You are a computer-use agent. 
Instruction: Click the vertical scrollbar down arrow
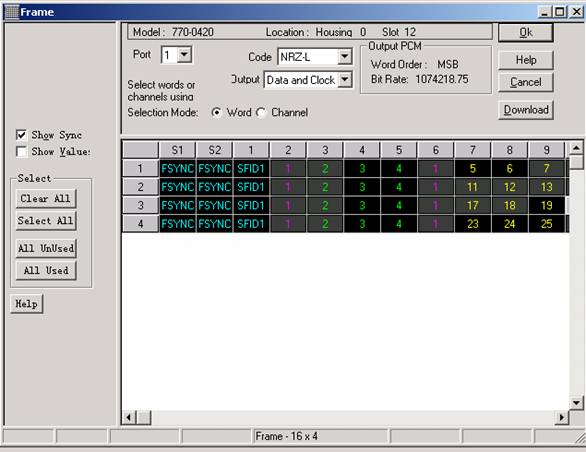click(576, 403)
